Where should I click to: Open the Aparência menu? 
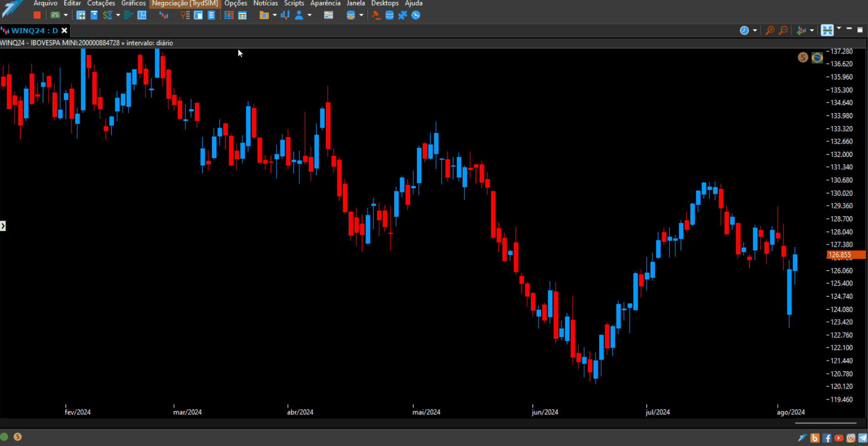tap(325, 3)
